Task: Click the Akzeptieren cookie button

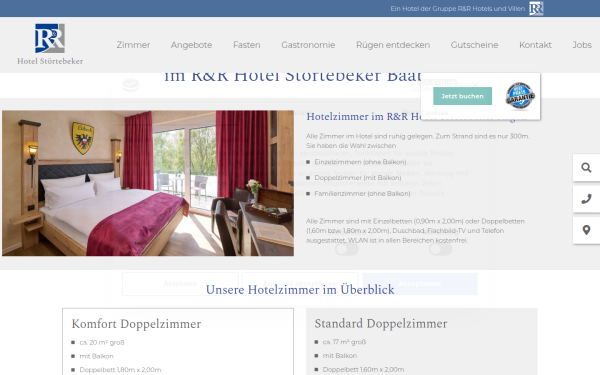Action: [420, 284]
